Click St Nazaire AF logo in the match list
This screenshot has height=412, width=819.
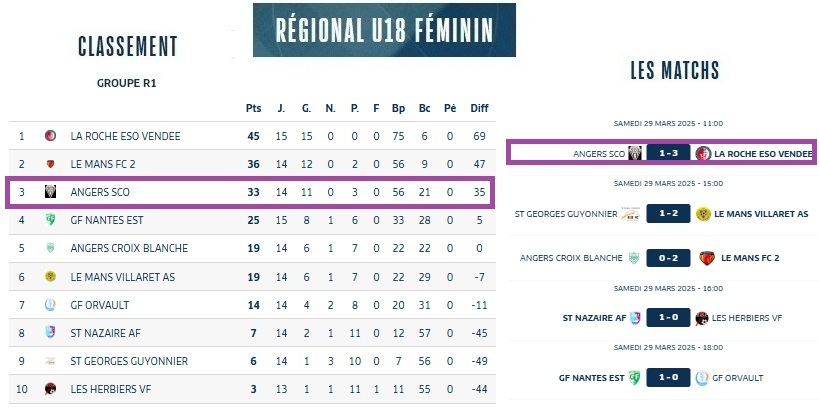tap(634, 318)
